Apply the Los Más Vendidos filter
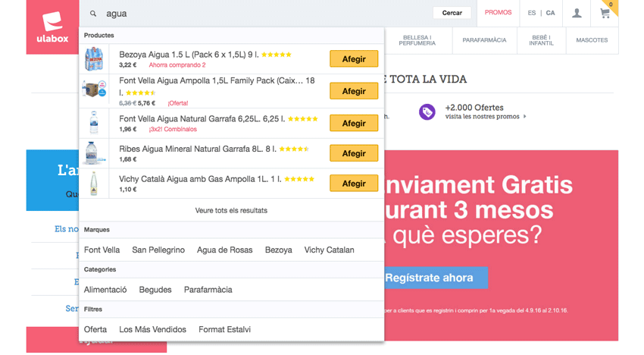Image resolution: width=644 pixels, height=355 pixels. 152,329
